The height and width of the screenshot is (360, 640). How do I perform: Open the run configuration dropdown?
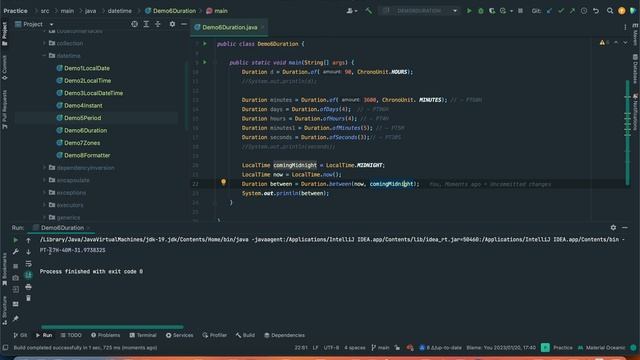420,11
